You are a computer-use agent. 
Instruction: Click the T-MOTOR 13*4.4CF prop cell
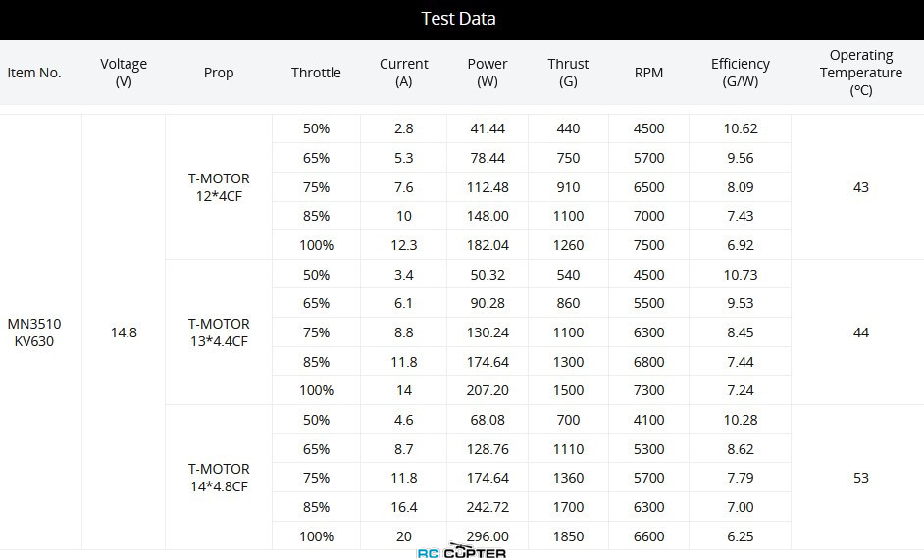coord(219,332)
